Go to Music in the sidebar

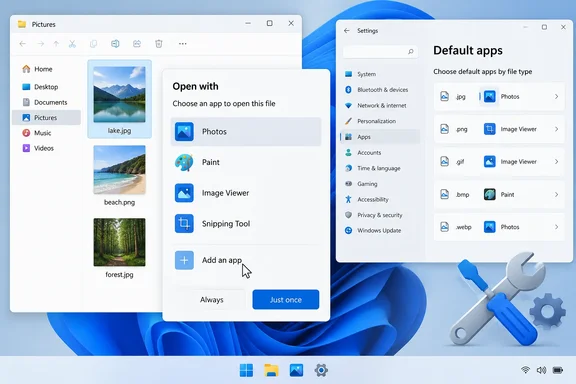pos(46,133)
